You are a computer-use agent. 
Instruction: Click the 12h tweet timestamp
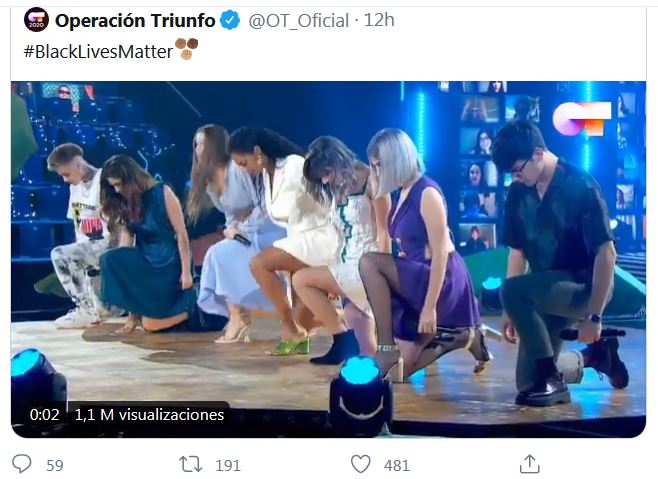pos(380,20)
